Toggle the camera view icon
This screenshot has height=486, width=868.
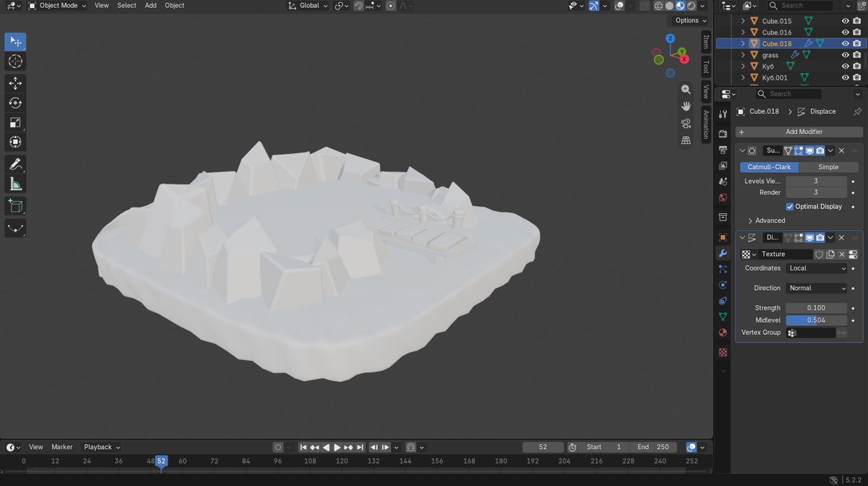686,123
